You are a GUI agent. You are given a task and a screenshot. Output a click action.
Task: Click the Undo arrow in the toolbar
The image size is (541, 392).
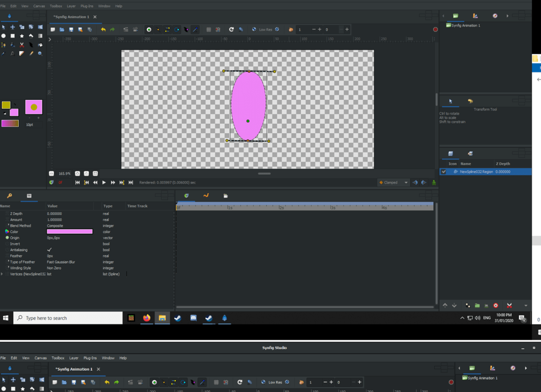pyautogui.click(x=103, y=30)
